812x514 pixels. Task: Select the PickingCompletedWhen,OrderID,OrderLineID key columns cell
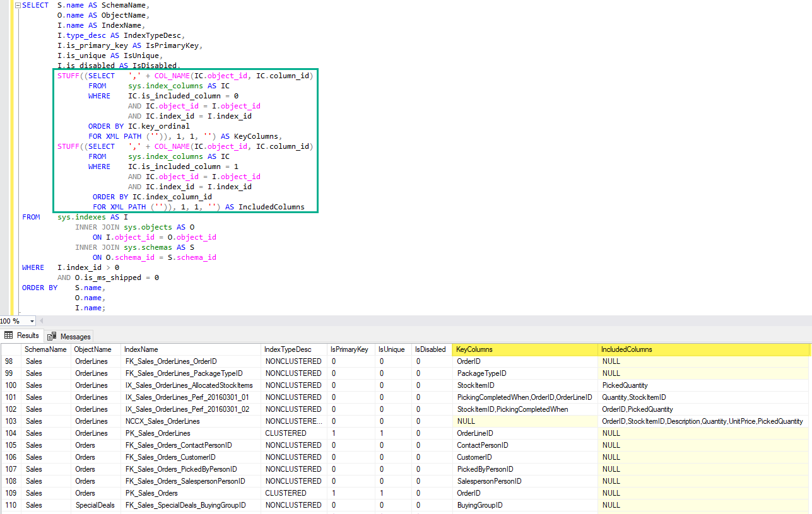(x=524, y=397)
